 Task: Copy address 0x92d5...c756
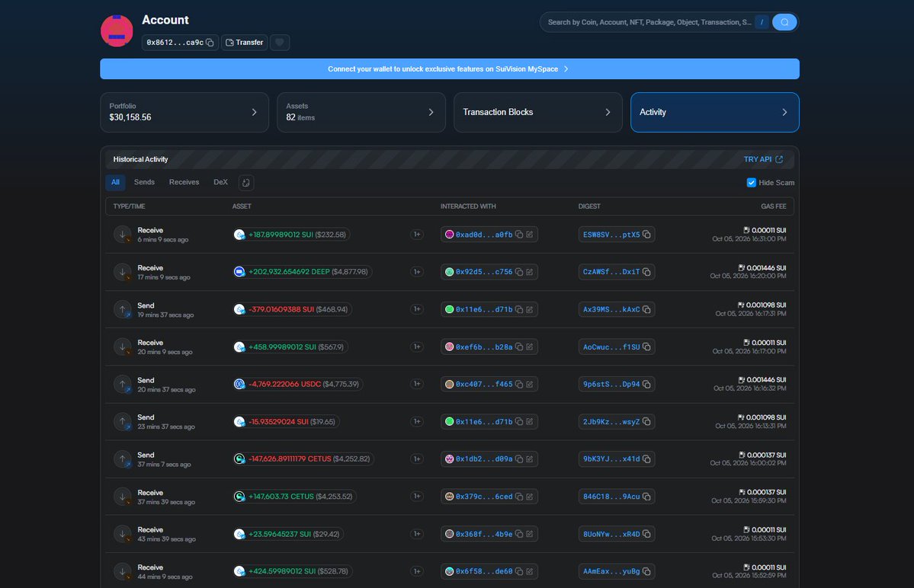coord(519,272)
